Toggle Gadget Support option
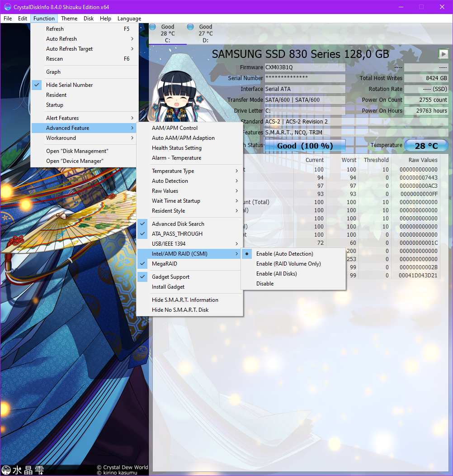 (190, 276)
